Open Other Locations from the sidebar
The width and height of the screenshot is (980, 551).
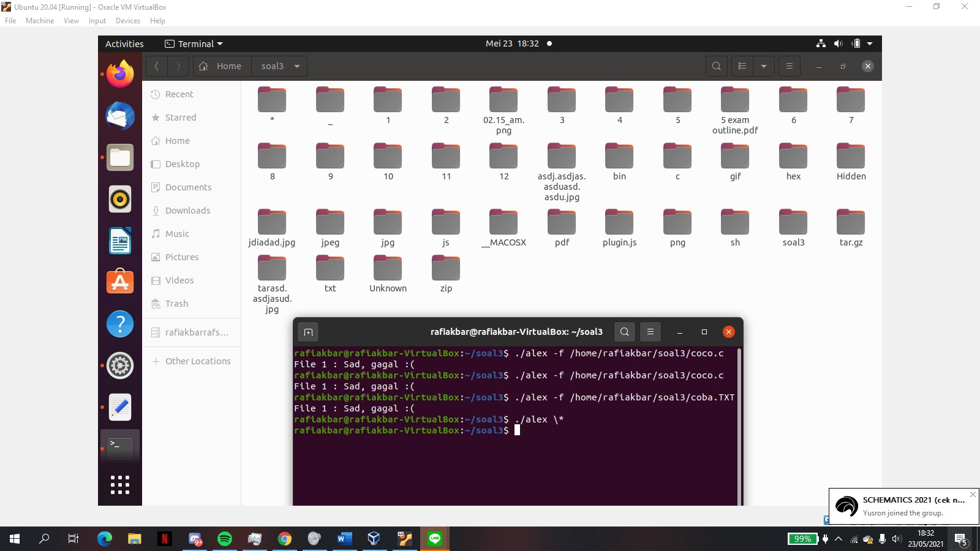(x=197, y=361)
